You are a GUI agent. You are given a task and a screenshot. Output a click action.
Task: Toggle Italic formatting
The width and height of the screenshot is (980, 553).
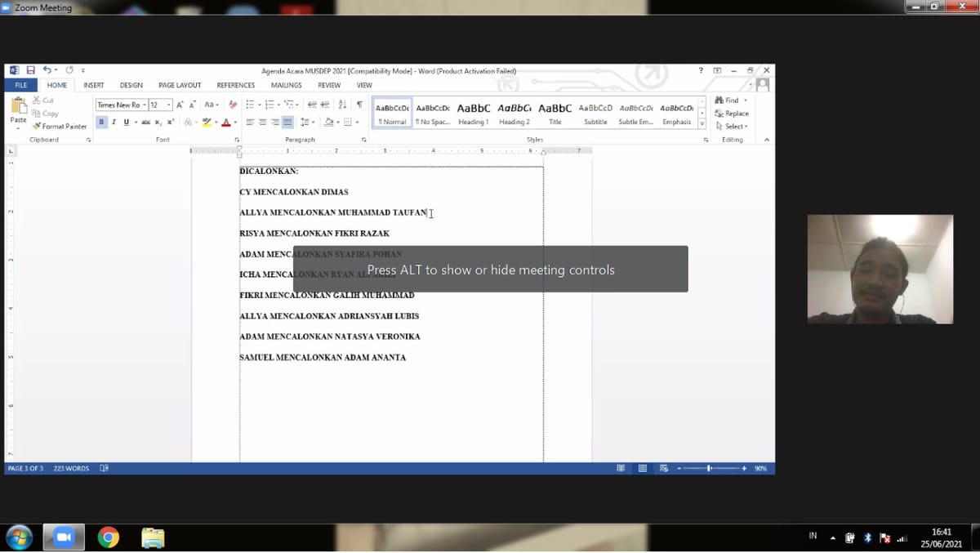click(x=114, y=123)
